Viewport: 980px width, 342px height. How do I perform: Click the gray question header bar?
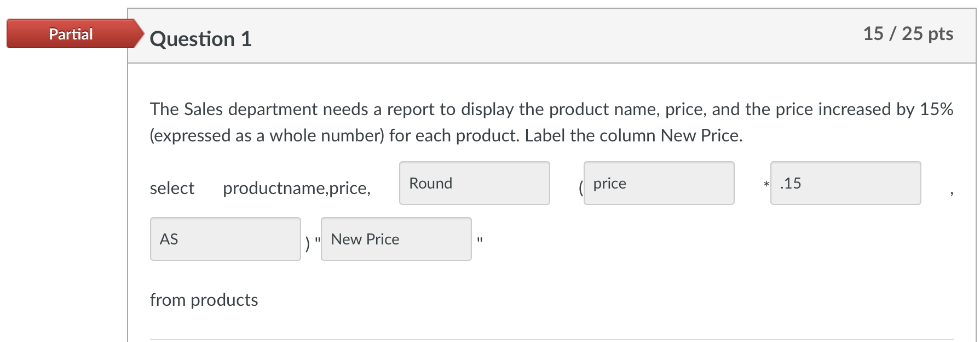[547, 33]
